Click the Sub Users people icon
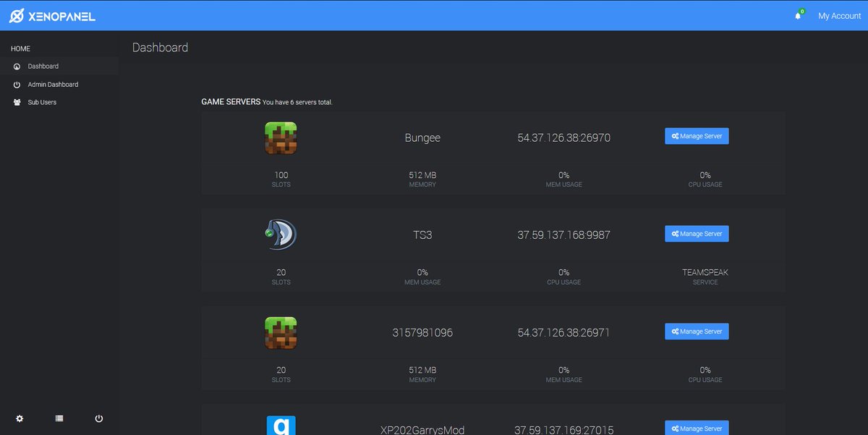 17,103
